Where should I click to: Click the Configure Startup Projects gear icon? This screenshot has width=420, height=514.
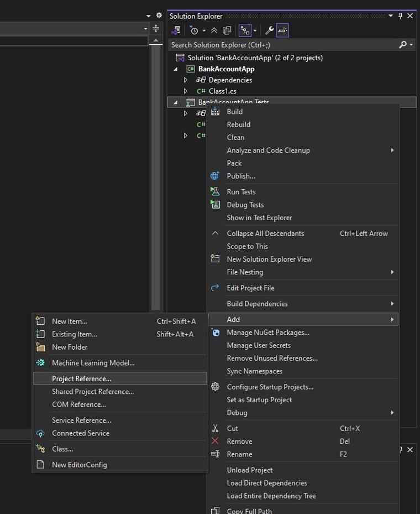pos(215,387)
